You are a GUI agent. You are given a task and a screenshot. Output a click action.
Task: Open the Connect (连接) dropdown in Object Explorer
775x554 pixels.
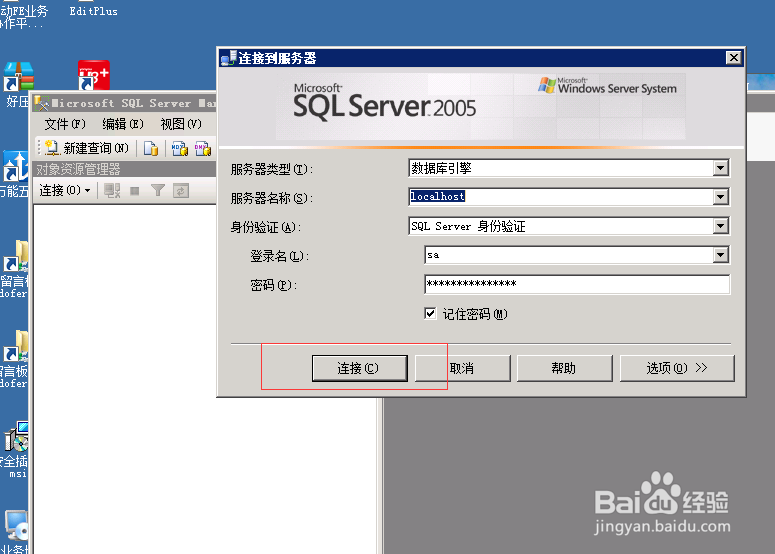(x=65, y=190)
